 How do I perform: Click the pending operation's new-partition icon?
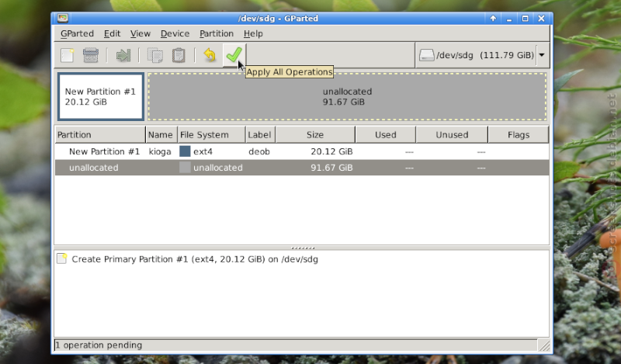62,258
